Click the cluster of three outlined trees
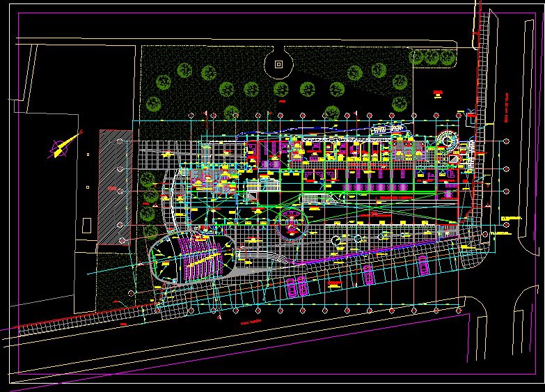The width and height of the screenshot is (545, 392). click(433, 58)
